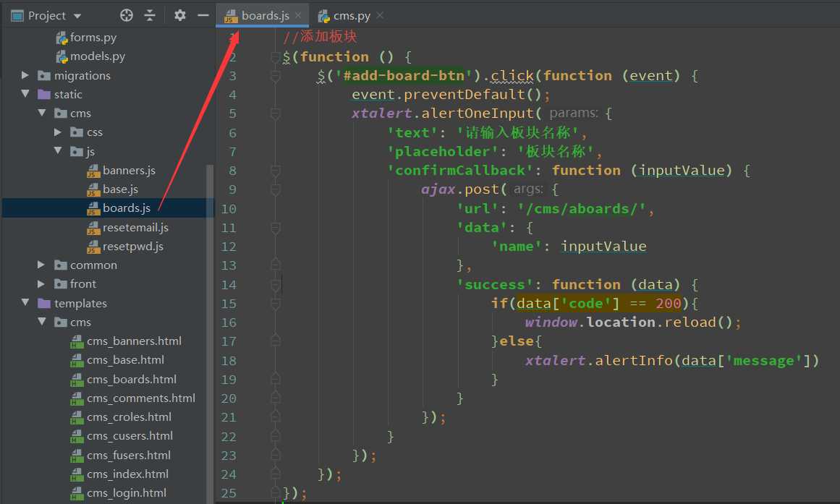Click line number 10 in gutter

point(228,209)
